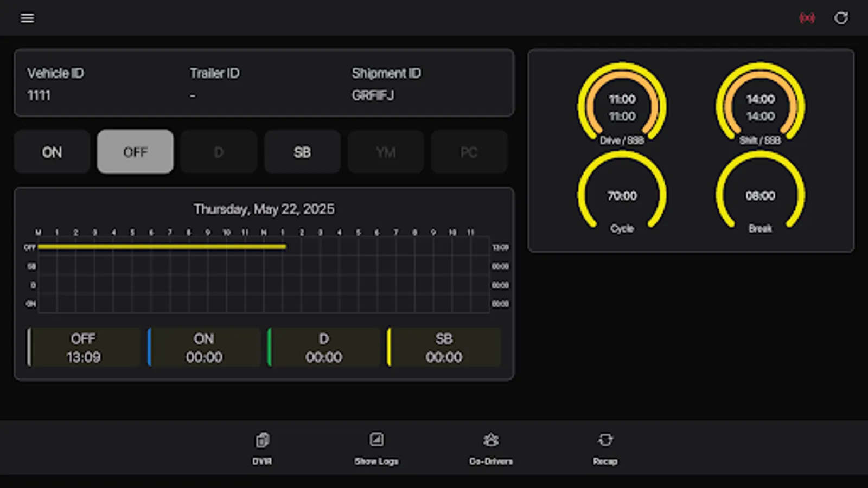Expand the D driving status option
The width and height of the screenshot is (868, 488).
[x=218, y=152]
